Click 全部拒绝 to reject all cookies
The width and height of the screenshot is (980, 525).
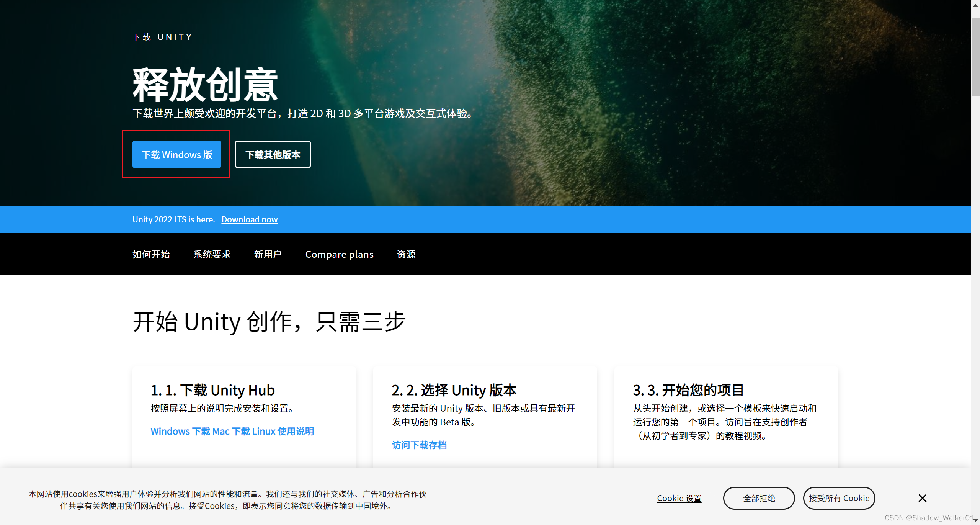(x=758, y=498)
